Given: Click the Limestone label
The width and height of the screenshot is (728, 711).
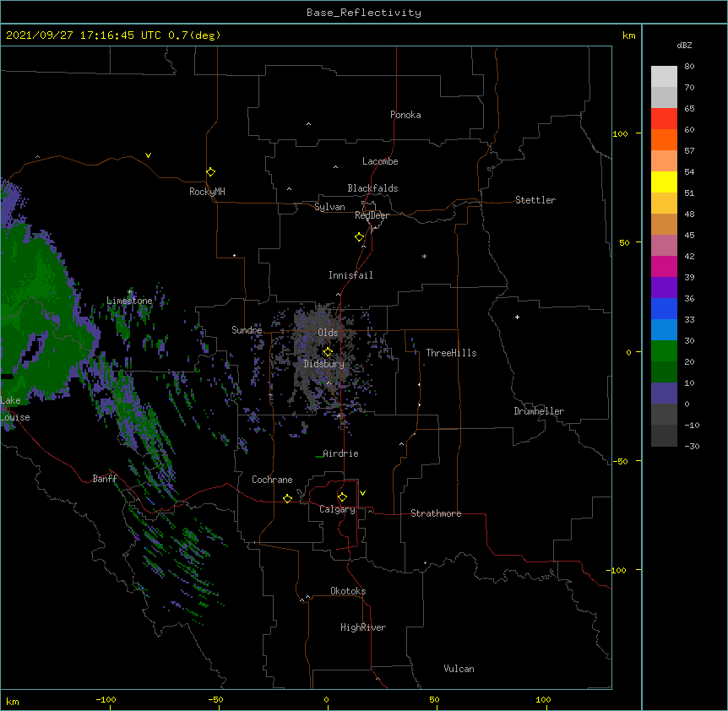Looking at the screenshot, I should 129,301.
